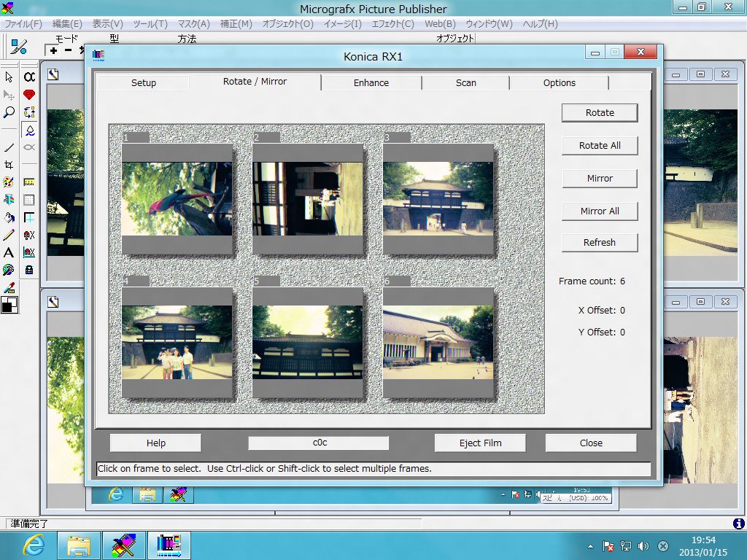Select the eyedropper color probe tool
This screenshot has height=560, width=747.
(x=9, y=287)
